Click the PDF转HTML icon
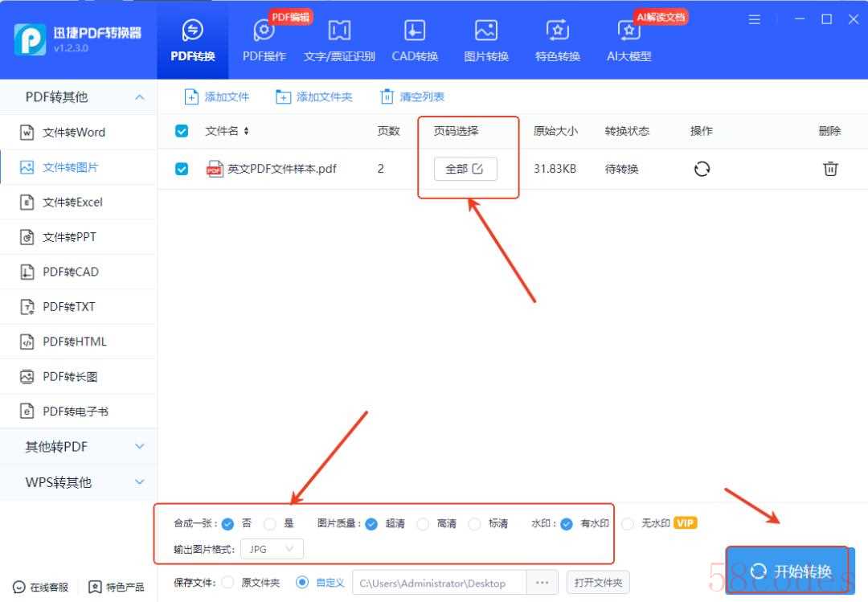This screenshot has width=868, height=602. 27,342
